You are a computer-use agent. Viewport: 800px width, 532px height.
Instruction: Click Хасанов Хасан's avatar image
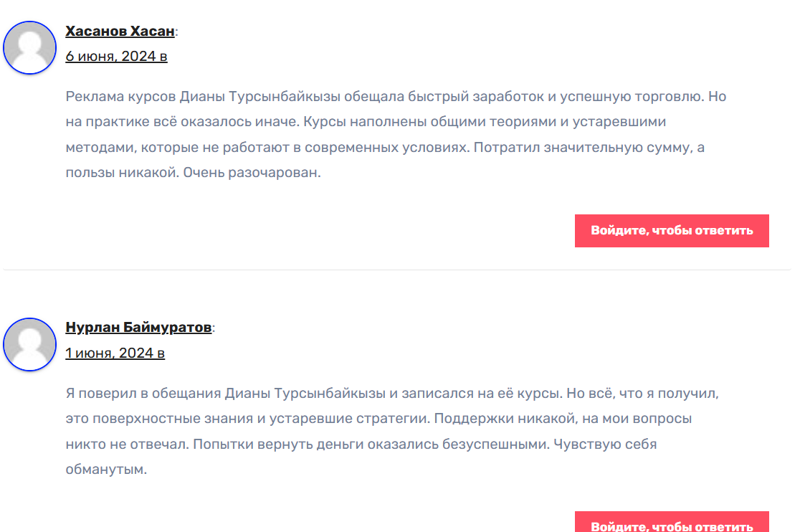(30, 47)
